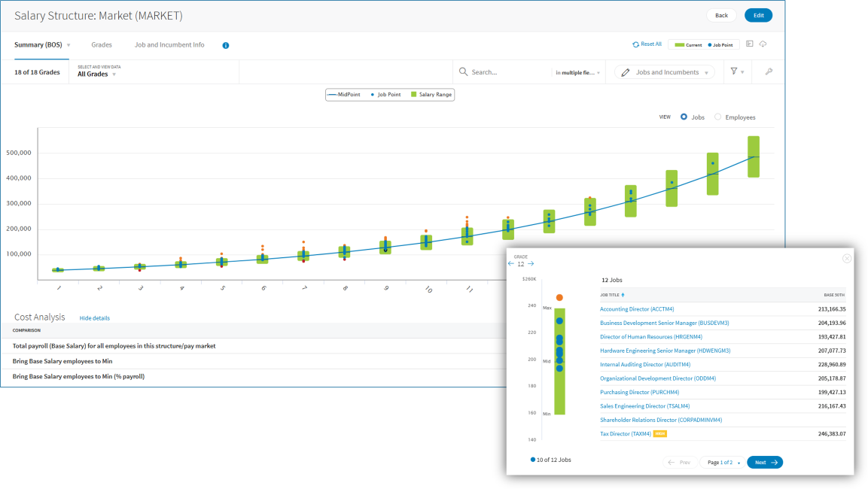Click the wrench settings icon
Viewport: 868px width, 489px height.
tap(769, 72)
